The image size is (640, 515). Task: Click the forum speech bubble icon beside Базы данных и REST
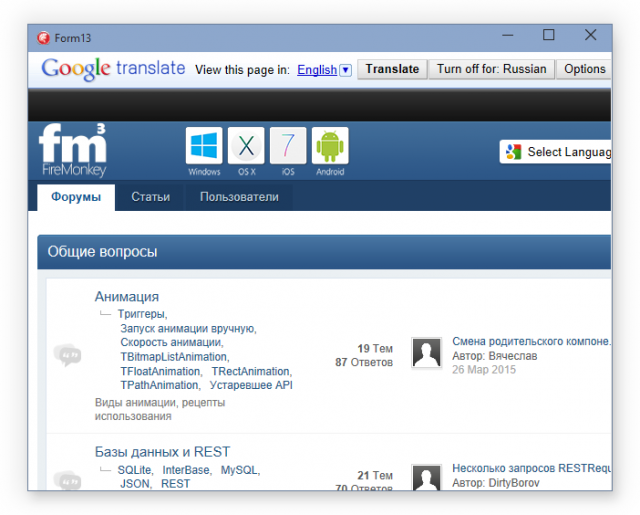[67, 480]
